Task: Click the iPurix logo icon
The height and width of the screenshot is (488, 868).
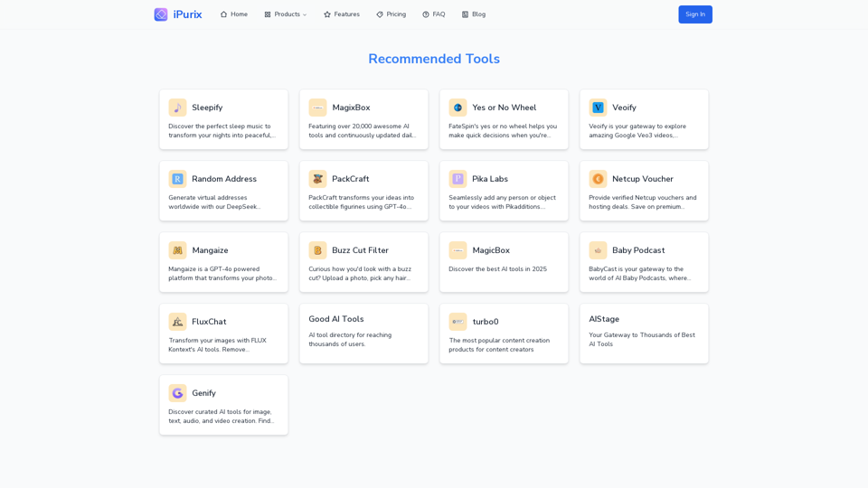Action: [161, 14]
